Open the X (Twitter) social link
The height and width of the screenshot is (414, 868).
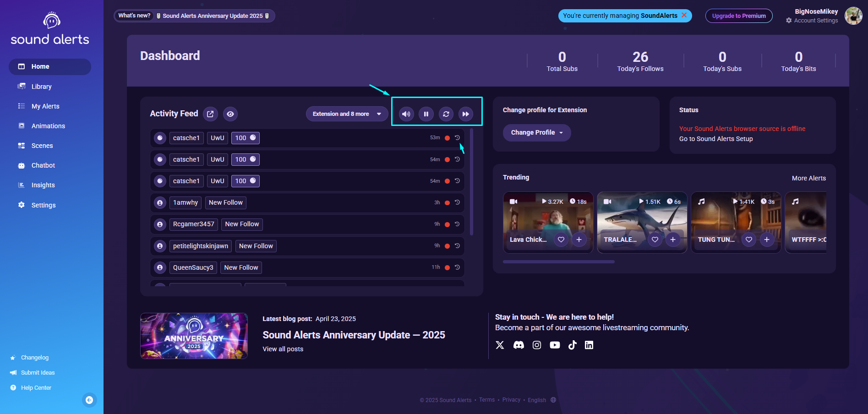[500, 345]
